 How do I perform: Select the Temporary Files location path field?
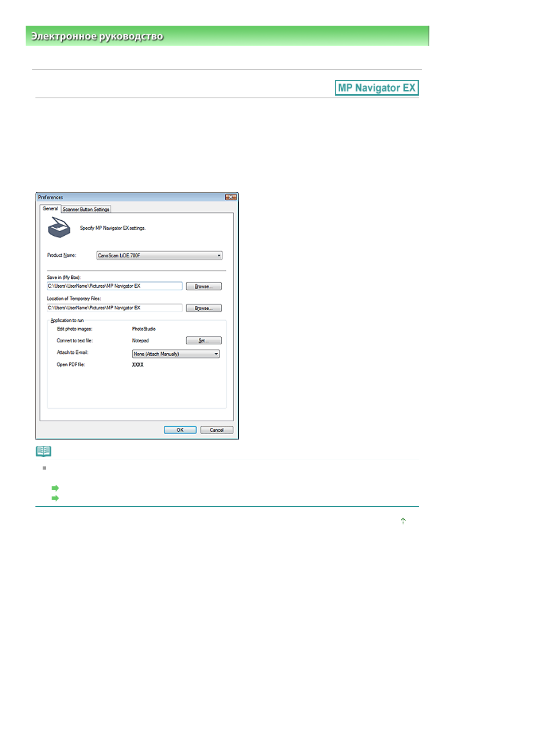pos(114,308)
